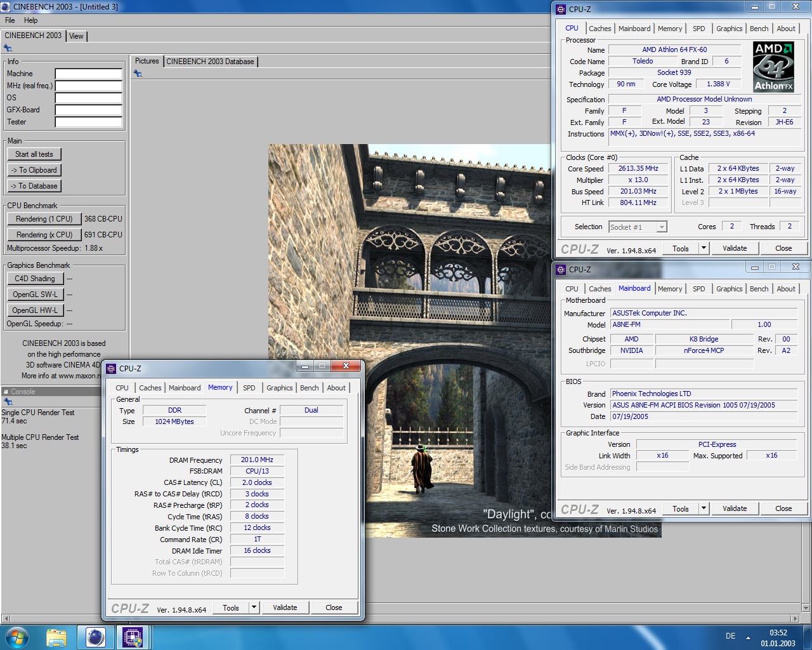Open Socket #1 selection dropdown

click(662, 227)
